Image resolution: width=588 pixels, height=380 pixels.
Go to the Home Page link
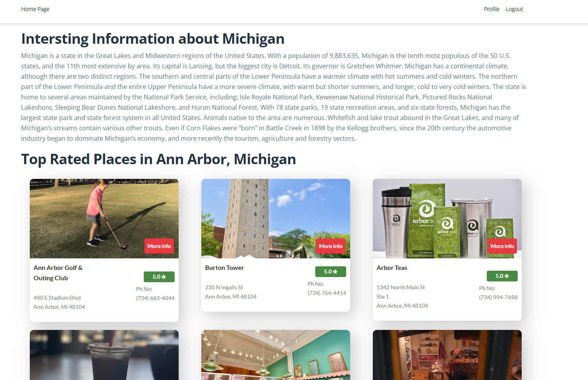pos(35,9)
